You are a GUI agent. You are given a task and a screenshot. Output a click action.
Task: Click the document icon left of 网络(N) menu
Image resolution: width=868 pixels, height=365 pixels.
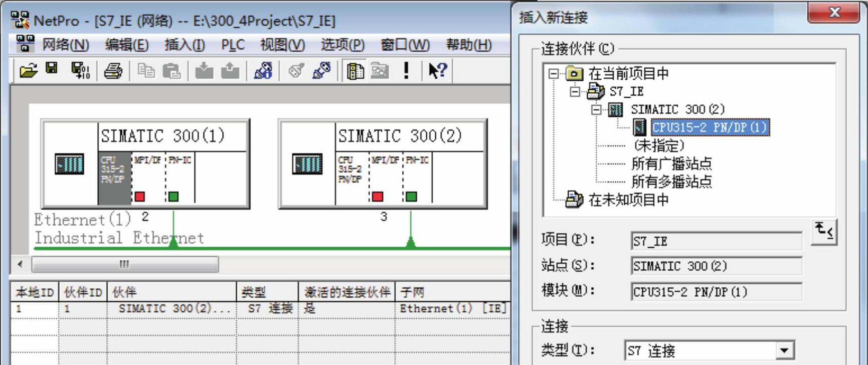pos(25,44)
